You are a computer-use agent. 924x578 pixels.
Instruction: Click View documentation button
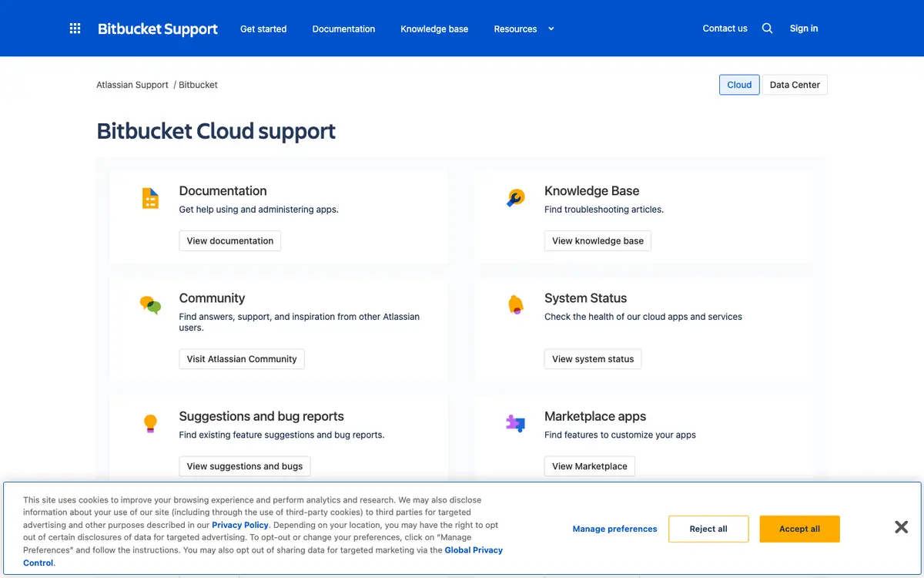click(x=230, y=240)
